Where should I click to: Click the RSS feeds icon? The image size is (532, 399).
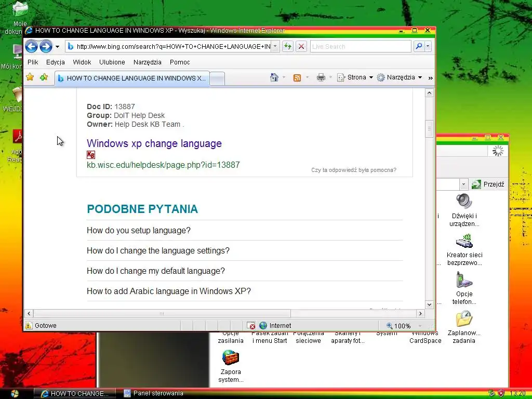[297, 78]
